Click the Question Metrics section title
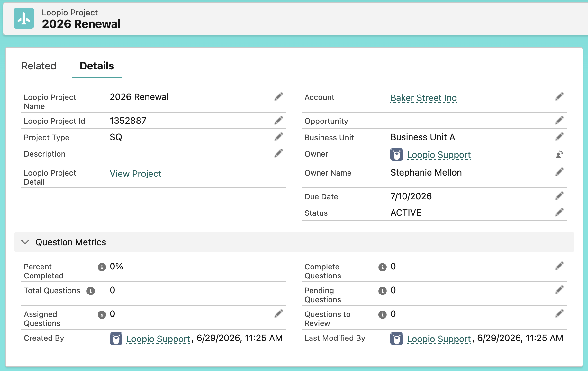Viewport: 588px width, 371px height. click(x=71, y=242)
